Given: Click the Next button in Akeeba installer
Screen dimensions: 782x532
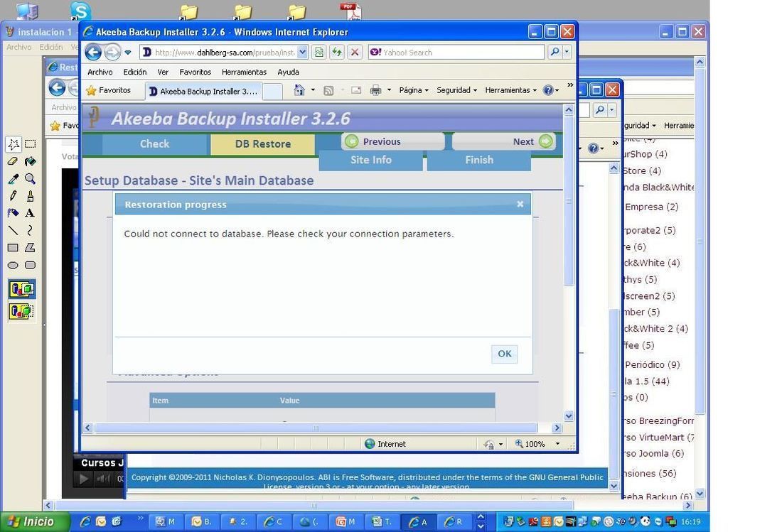Looking at the screenshot, I should (x=504, y=141).
